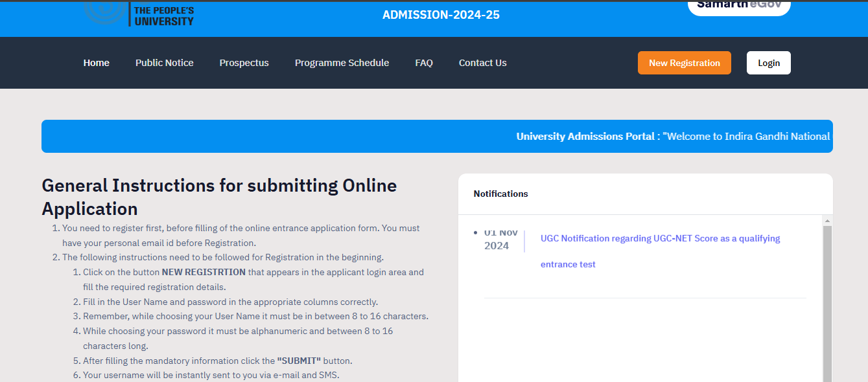Open the Contact Us page

tap(482, 62)
